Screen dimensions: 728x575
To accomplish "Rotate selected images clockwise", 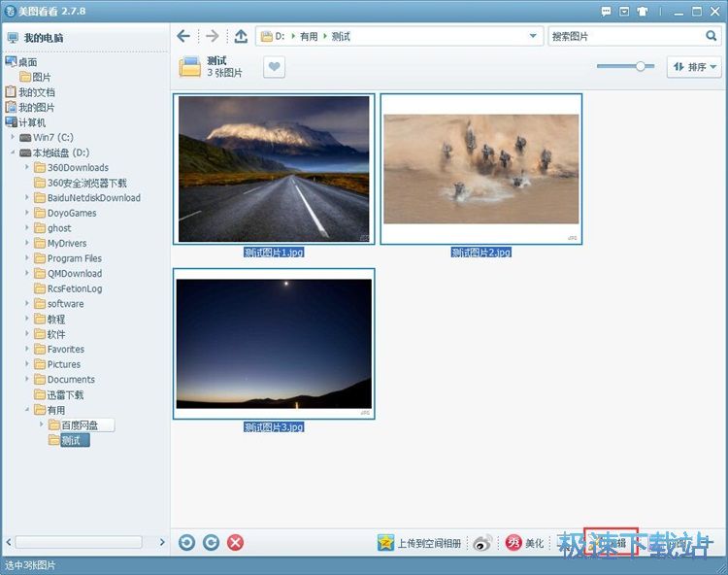I will point(211,542).
